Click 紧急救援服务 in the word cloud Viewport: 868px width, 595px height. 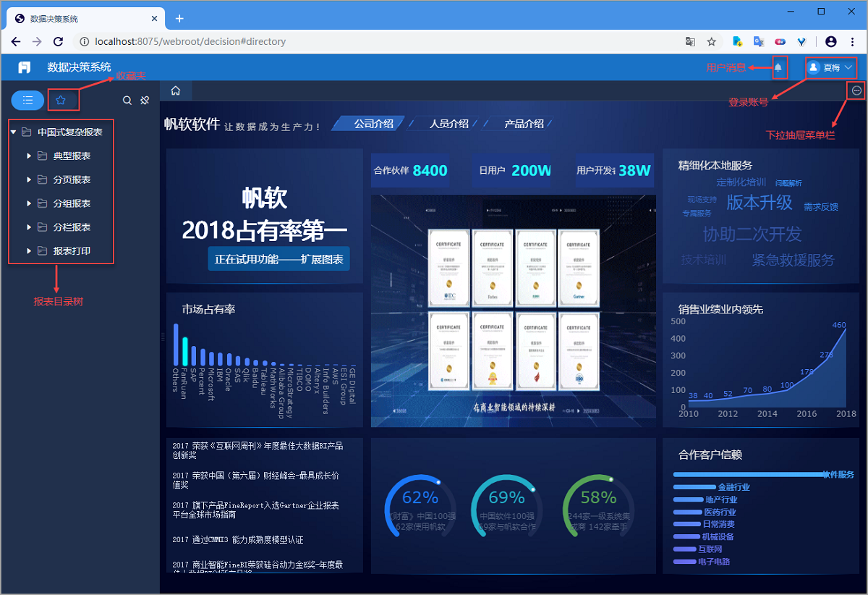[x=793, y=260]
